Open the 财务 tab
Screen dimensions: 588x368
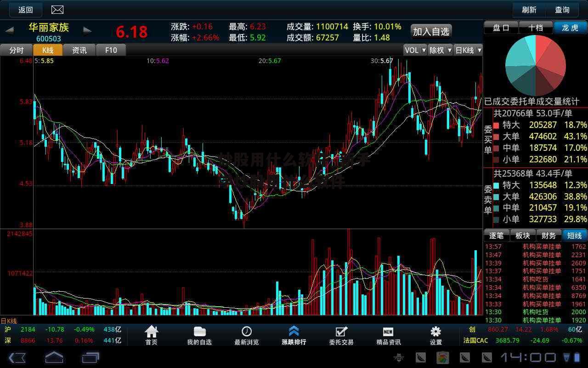[548, 236]
